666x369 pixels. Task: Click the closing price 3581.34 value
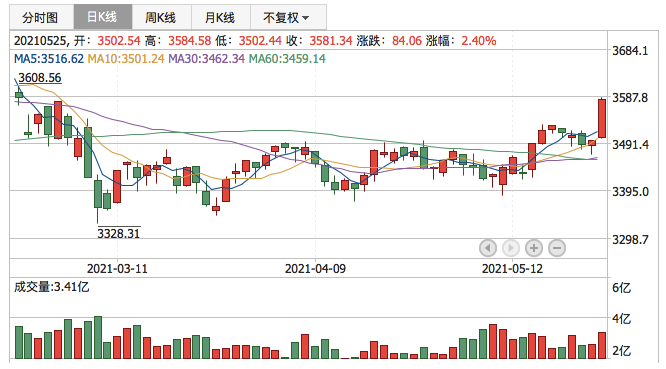(x=331, y=41)
